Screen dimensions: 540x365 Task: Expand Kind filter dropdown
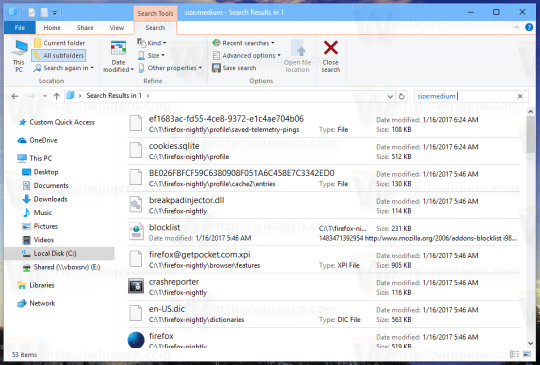[x=152, y=43]
